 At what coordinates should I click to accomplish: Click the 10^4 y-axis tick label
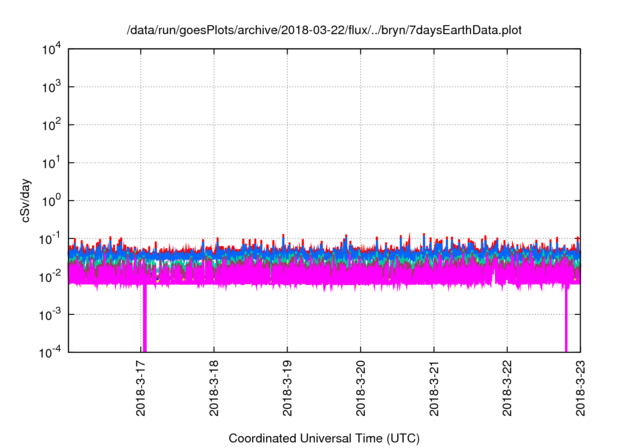click(x=51, y=50)
